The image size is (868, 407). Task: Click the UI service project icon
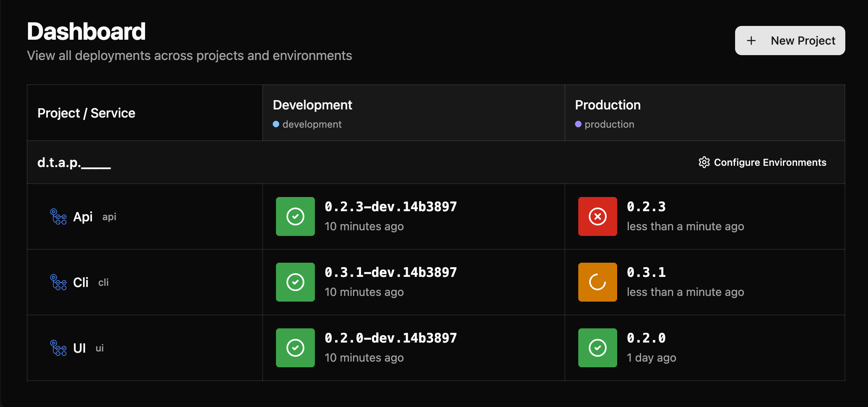coord(58,348)
